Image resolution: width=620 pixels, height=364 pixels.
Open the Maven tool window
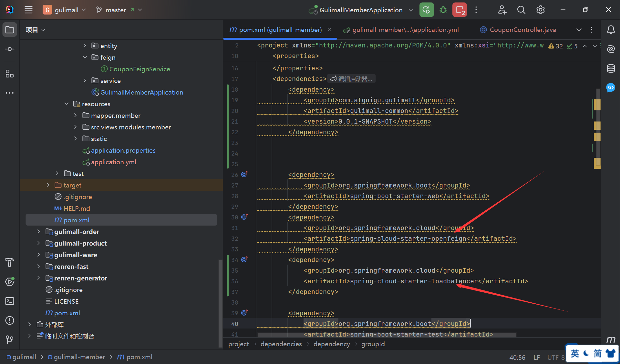(611, 339)
